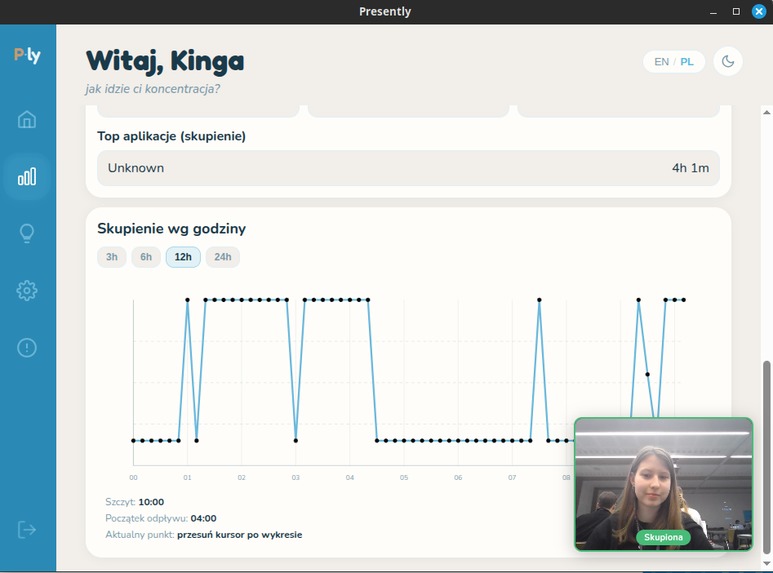
Task: Click the chart peak point near 07:30
Action: tap(539, 300)
